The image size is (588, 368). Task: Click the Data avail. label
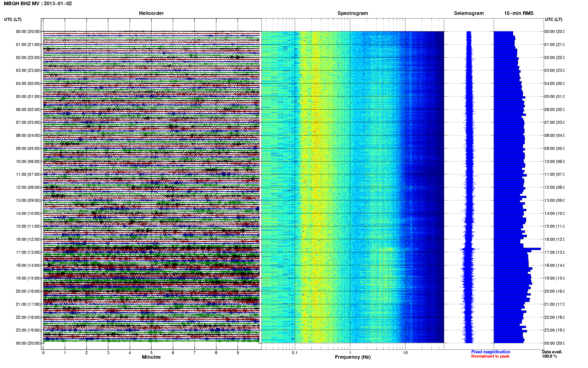click(x=552, y=352)
